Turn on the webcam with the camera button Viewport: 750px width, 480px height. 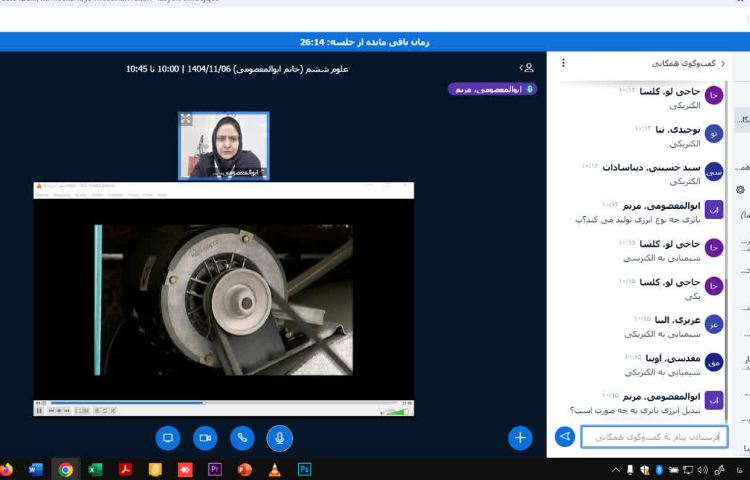click(x=205, y=438)
